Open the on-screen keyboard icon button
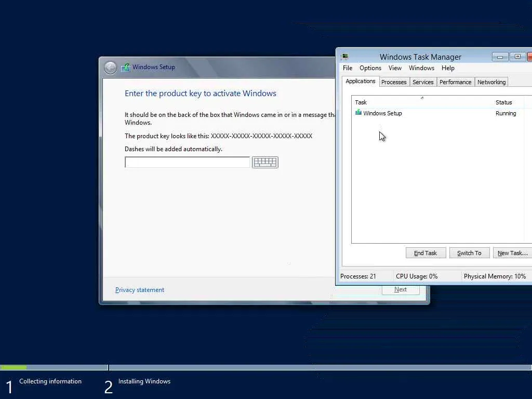 265,162
